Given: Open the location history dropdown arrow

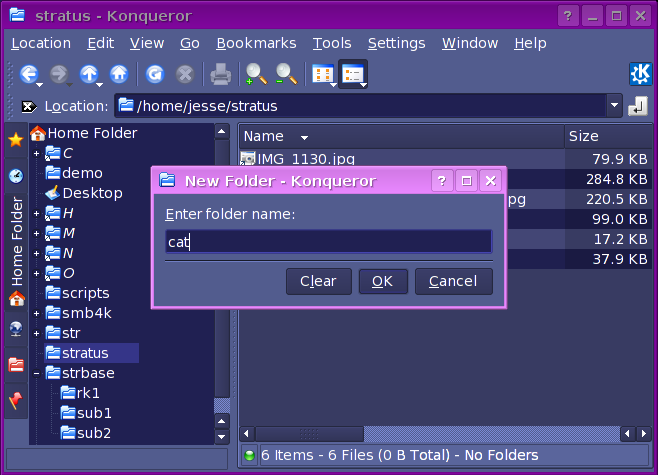Looking at the screenshot, I should click(614, 105).
